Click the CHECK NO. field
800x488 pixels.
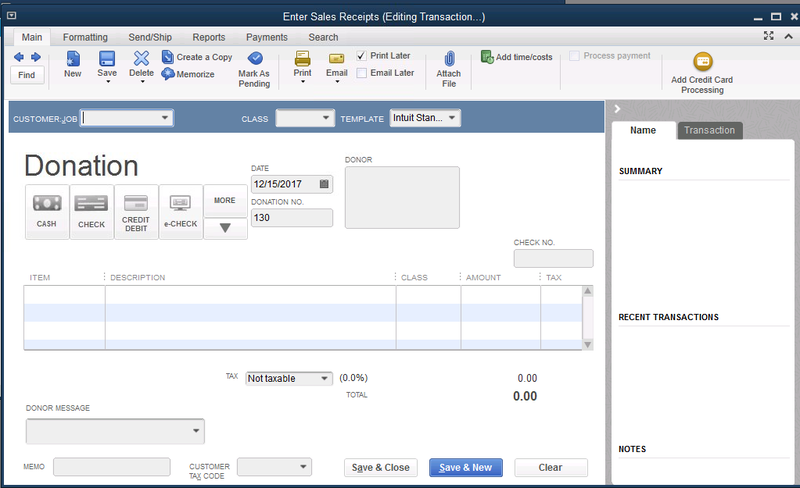pos(554,258)
